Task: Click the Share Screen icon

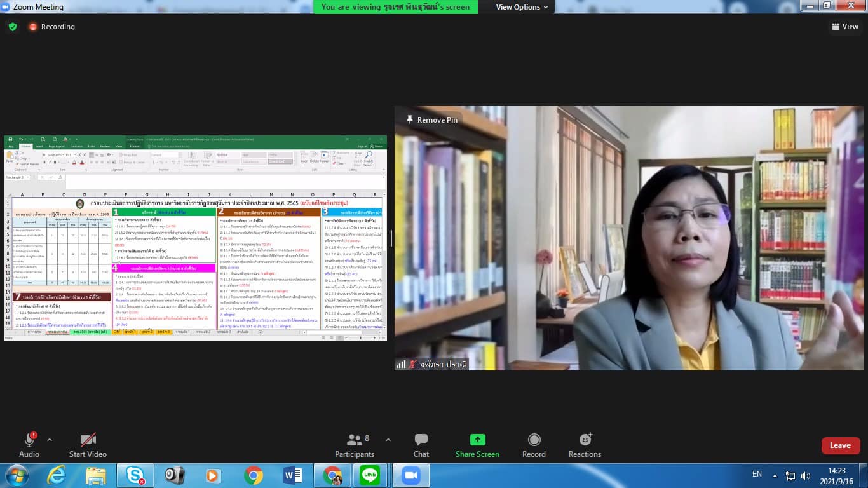Action: [477, 440]
